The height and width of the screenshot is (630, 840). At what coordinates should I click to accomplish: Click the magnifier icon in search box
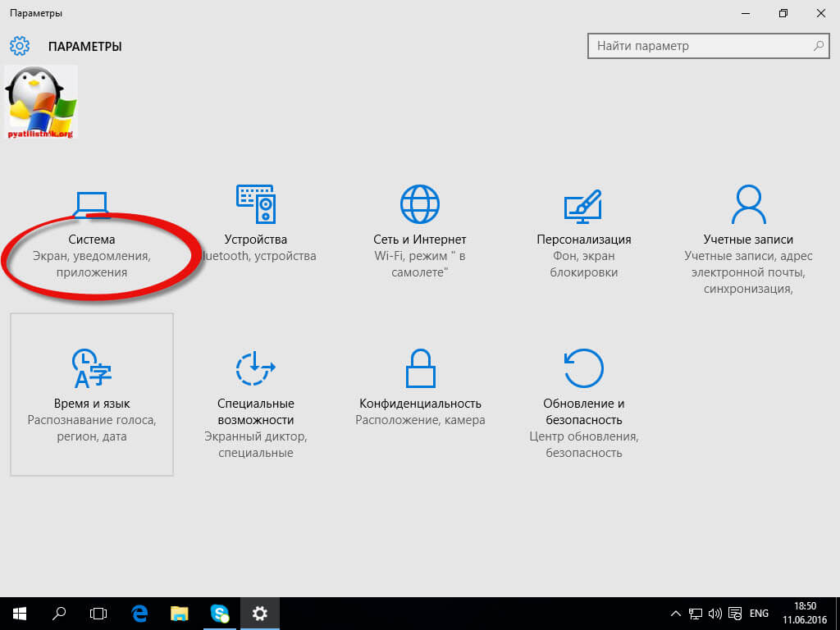(x=819, y=46)
